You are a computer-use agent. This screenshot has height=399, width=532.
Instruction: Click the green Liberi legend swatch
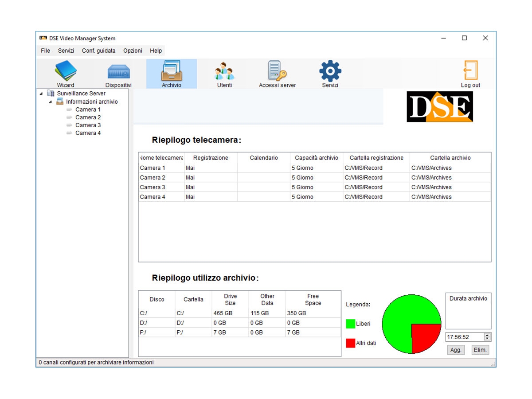pyautogui.click(x=350, y=324)
